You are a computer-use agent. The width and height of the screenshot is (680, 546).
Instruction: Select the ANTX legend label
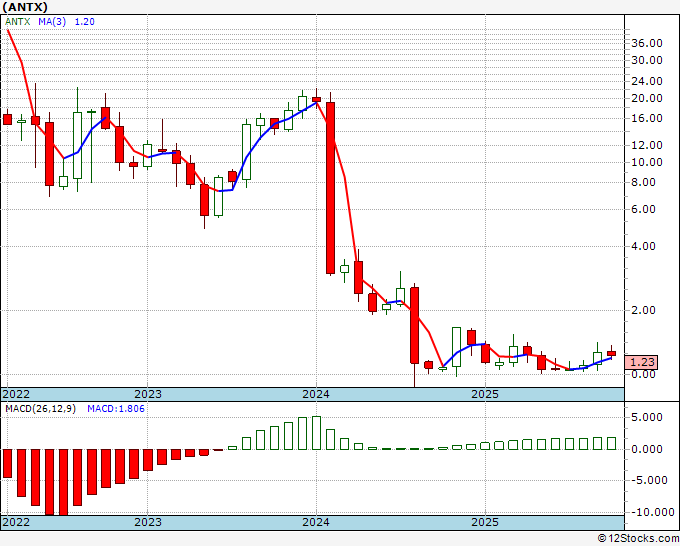tap(18, 23)
